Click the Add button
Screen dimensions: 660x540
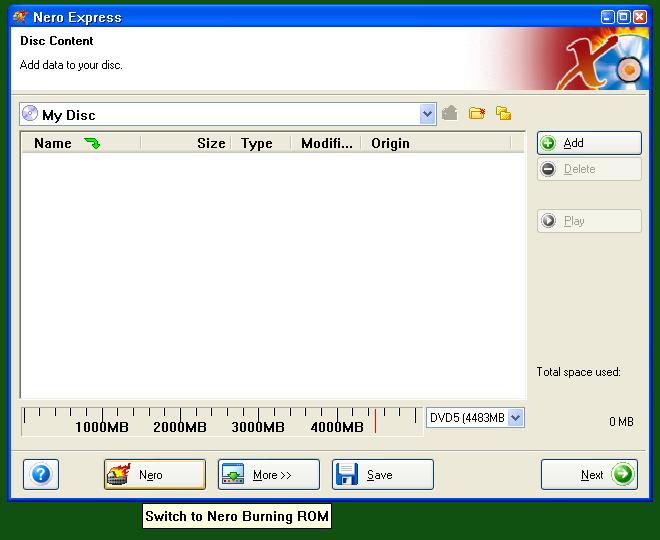[x=589, y=143]
